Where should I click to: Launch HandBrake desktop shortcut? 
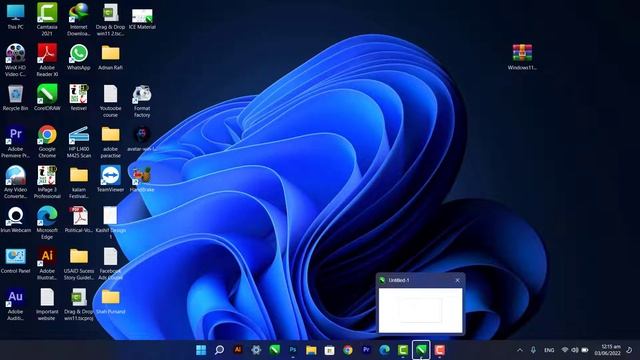(x=142, y=179)
